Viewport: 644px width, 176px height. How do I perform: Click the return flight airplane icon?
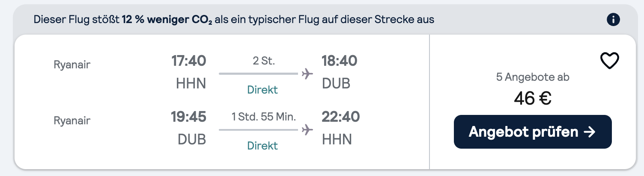click(x=307, y=129)
